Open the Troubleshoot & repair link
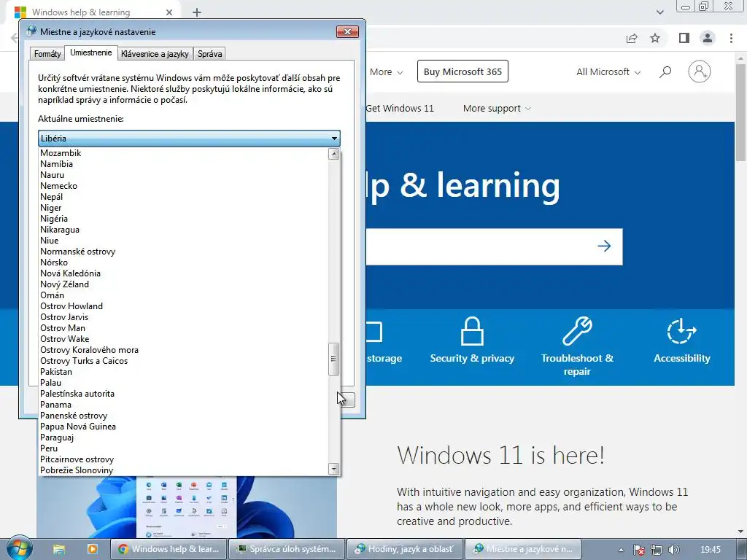 [578, 365]
